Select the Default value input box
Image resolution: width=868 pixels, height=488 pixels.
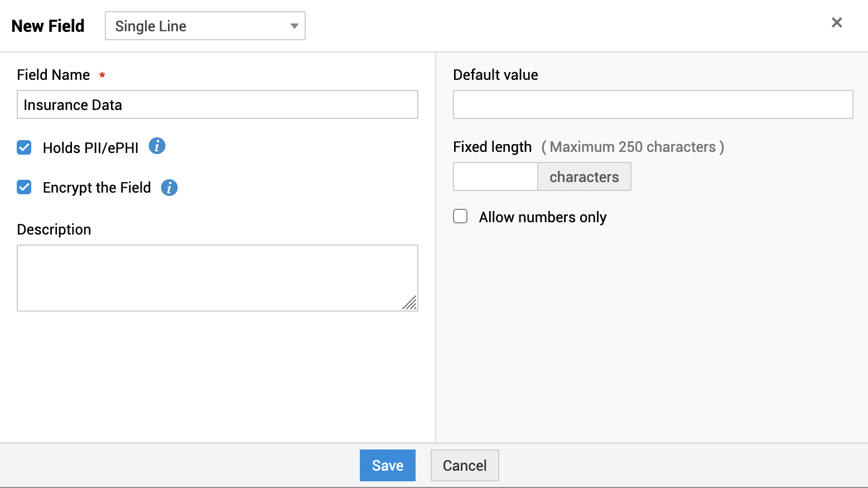coord(653,105)
